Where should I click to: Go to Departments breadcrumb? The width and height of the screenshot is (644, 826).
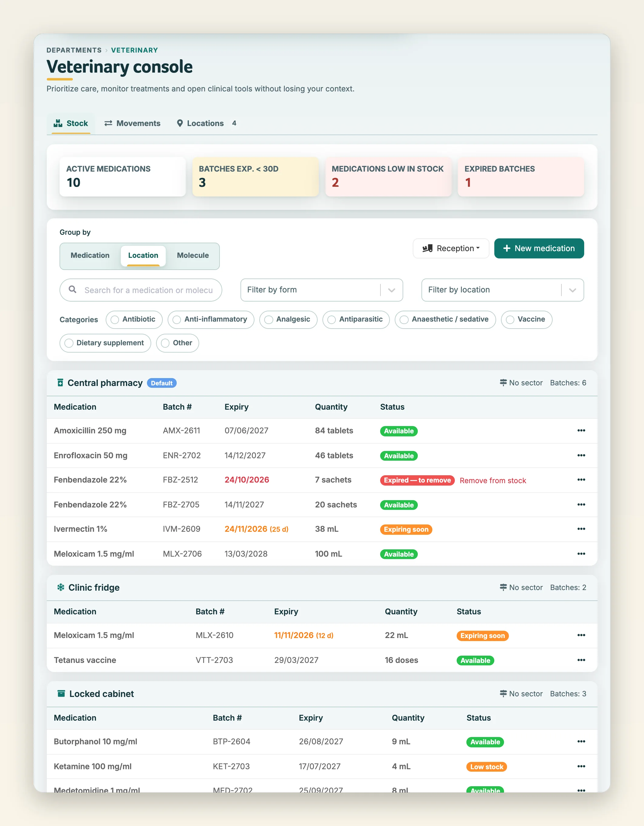[x=74, y=50]
